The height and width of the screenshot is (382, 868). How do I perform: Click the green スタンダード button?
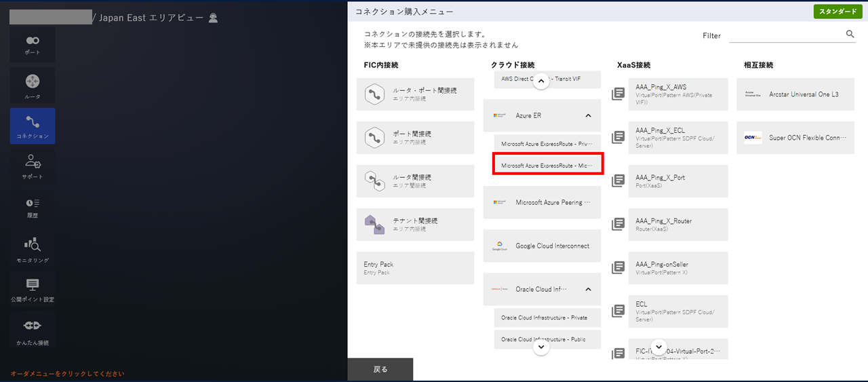[837, 12]
